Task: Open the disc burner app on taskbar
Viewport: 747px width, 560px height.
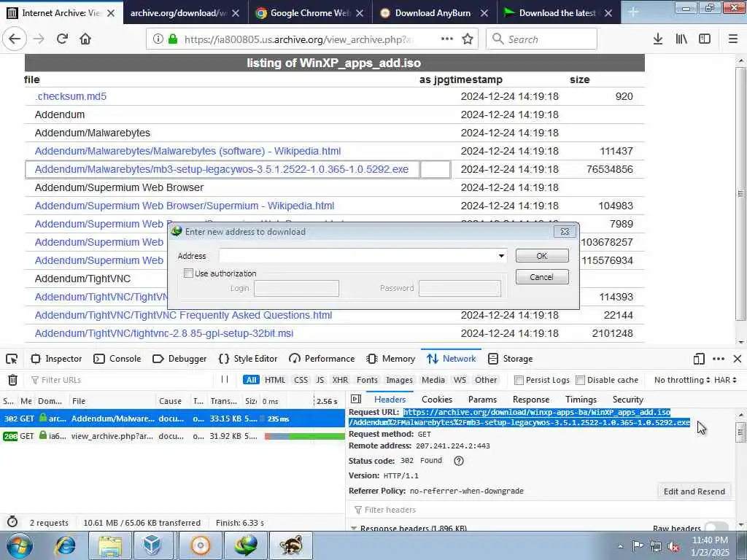Action: (200, 545)
